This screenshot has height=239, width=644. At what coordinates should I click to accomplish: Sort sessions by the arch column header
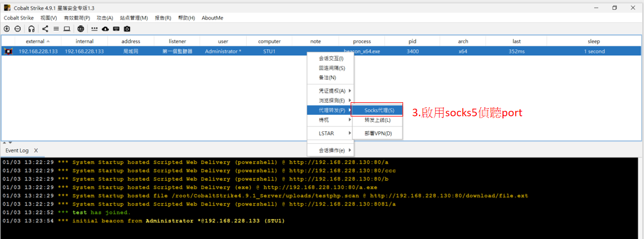click(463, 41)
